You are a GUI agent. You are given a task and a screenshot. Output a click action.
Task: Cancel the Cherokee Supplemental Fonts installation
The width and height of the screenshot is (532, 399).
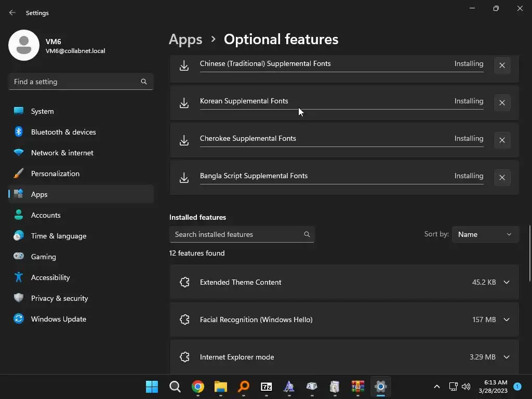pos(502,140)
